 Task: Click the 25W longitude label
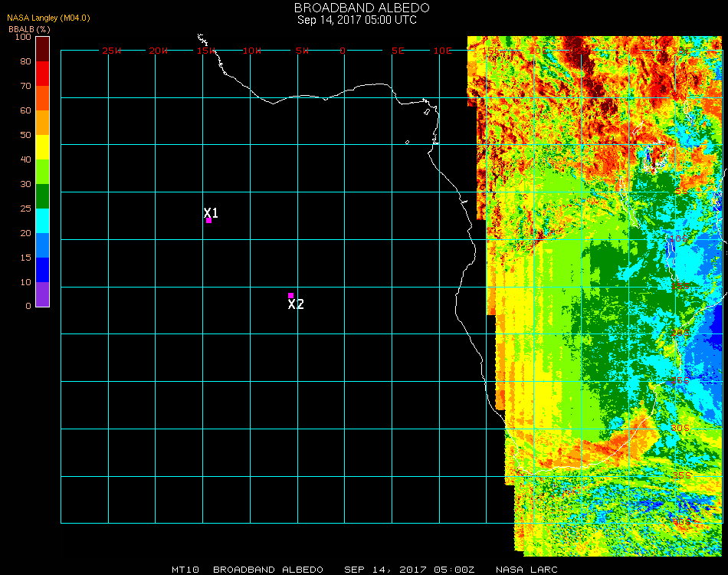[x=112, y=51]
